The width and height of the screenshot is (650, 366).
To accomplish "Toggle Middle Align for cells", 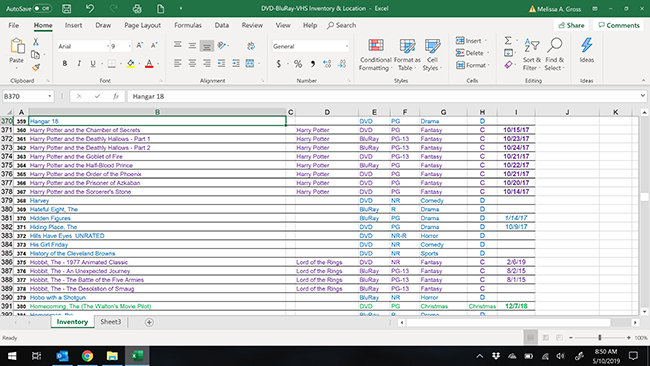I will click(192, 46).
